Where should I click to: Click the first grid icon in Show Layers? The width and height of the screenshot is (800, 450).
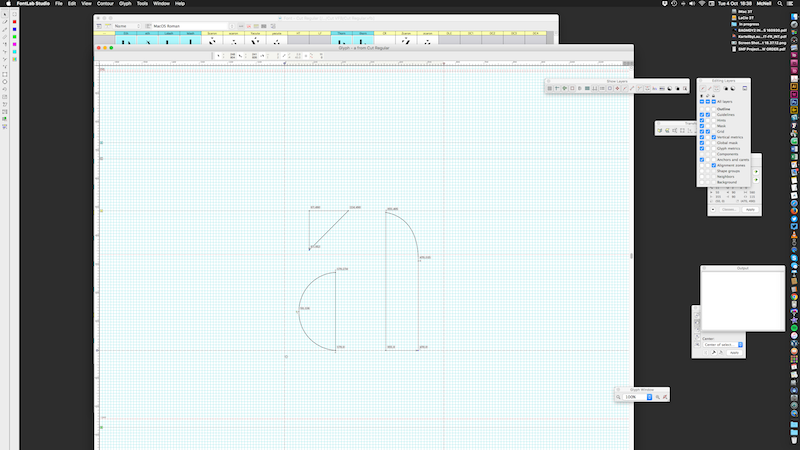(549, 88)
